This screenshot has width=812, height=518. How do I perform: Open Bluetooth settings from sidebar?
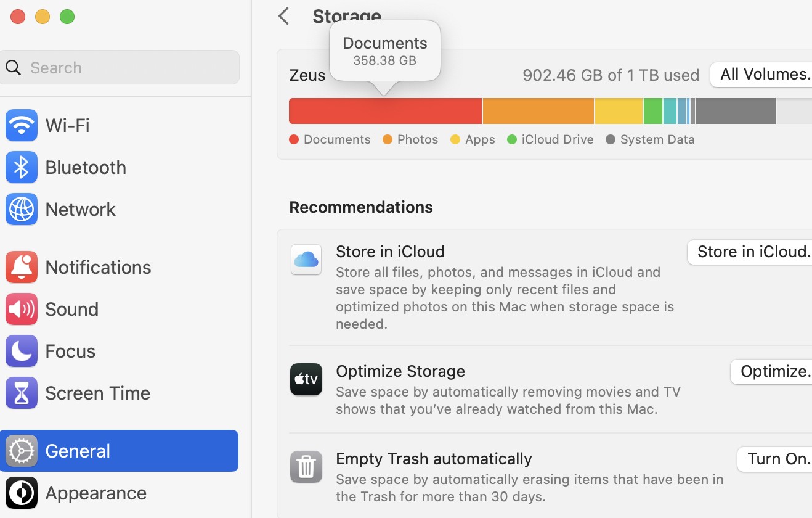tap(22, 167)
